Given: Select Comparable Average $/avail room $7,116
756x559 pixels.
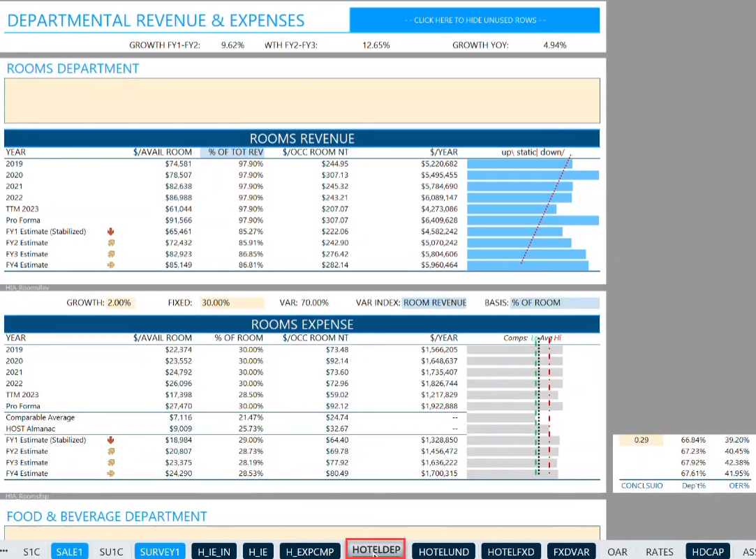Looking at the screenshot, I should 180,417.
